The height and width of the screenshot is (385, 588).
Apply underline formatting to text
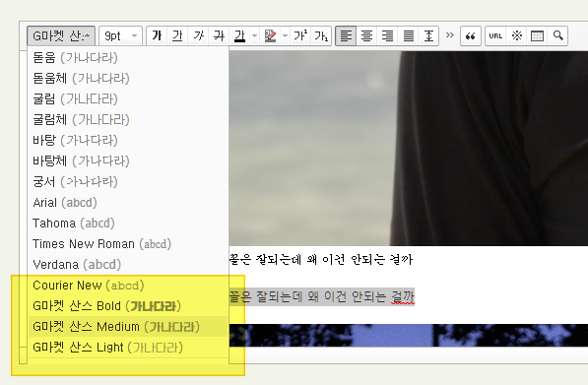177,36
